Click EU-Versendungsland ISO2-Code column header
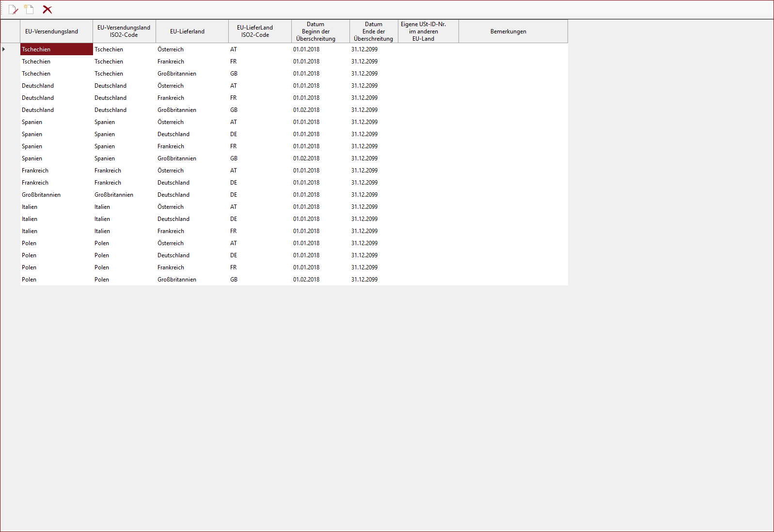 [124, 31]
